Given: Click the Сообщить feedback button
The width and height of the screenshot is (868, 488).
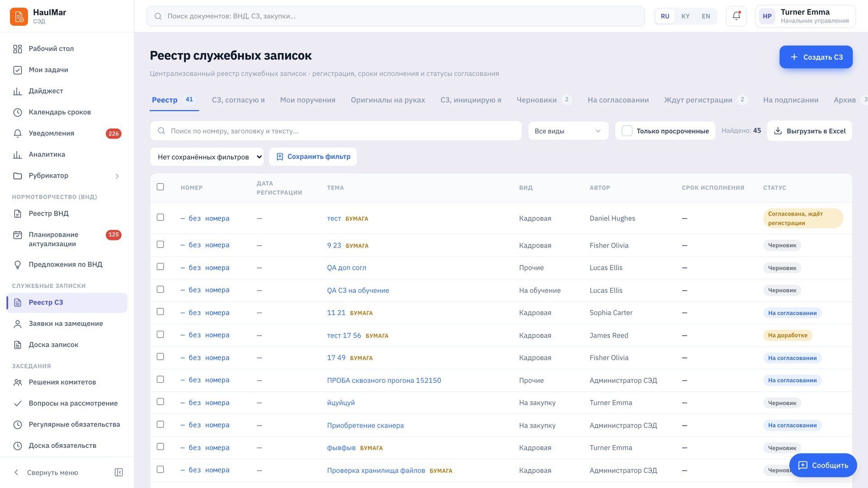Looking at the screenshot, I should (x=823, y=465).
